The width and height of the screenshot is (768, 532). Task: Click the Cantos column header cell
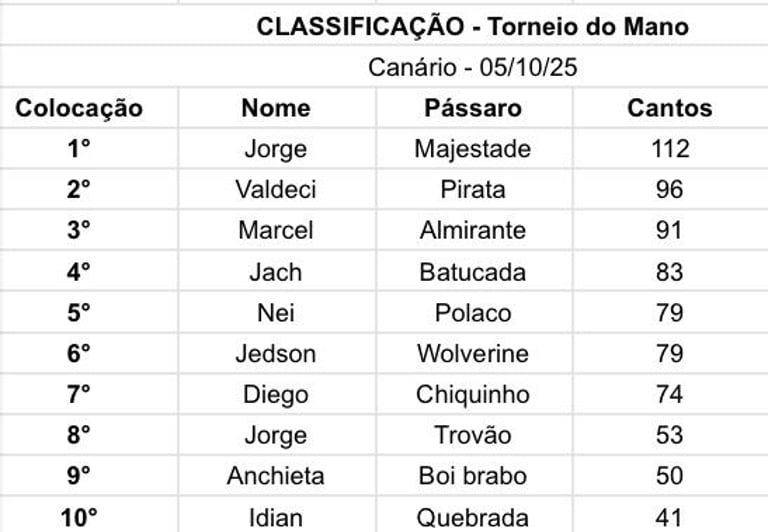pos(670,108)
